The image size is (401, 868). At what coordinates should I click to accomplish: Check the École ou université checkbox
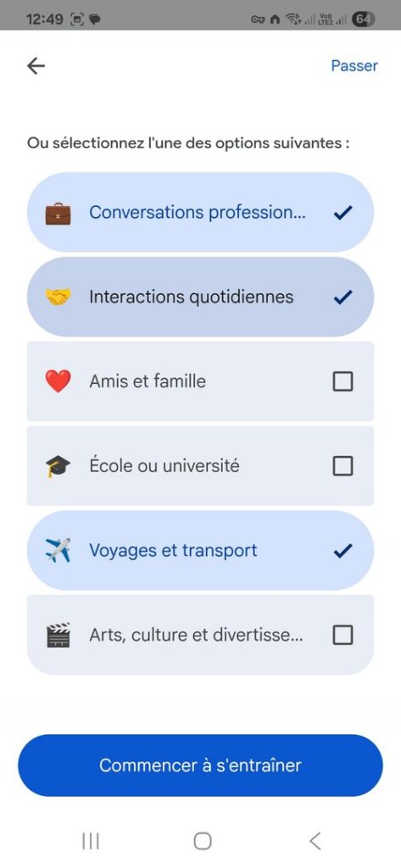click(343, 466)
